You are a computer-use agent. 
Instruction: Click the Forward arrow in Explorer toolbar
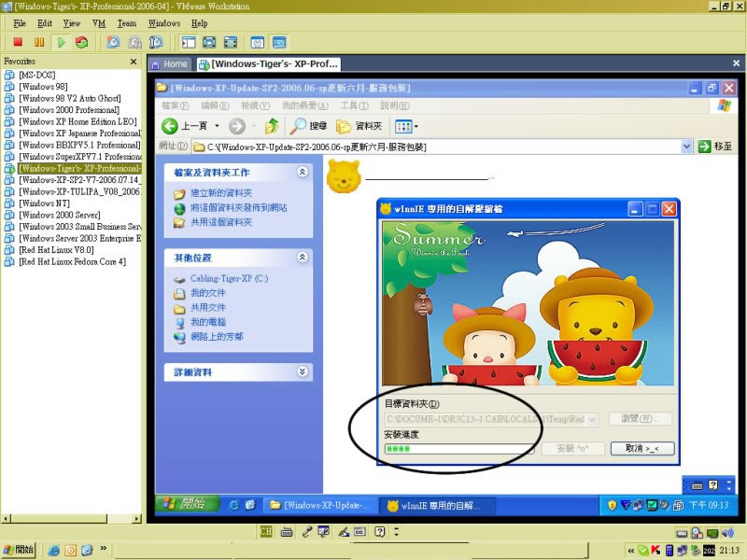237,126
